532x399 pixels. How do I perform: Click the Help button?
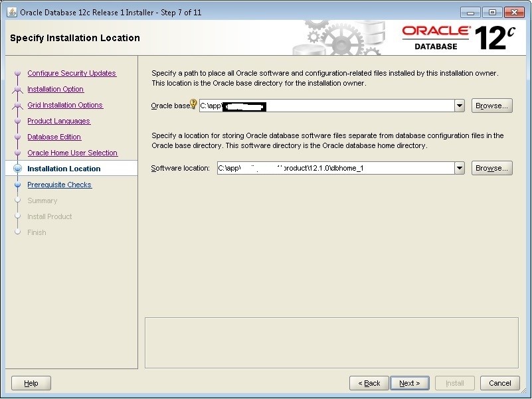coord(31,383)
